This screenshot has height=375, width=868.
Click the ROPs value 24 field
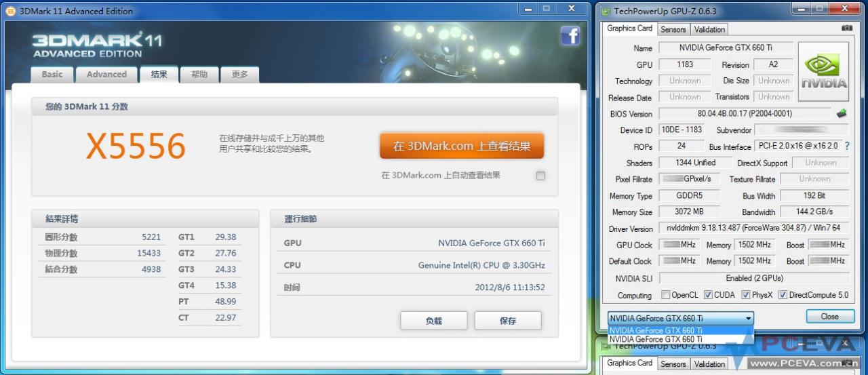tap(681, 146)
